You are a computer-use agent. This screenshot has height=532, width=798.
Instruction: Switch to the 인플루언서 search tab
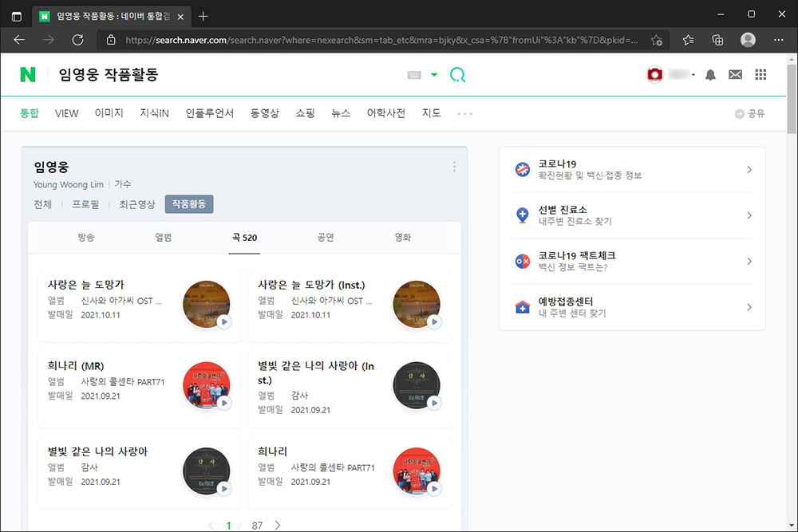click(x=210, y=113)
